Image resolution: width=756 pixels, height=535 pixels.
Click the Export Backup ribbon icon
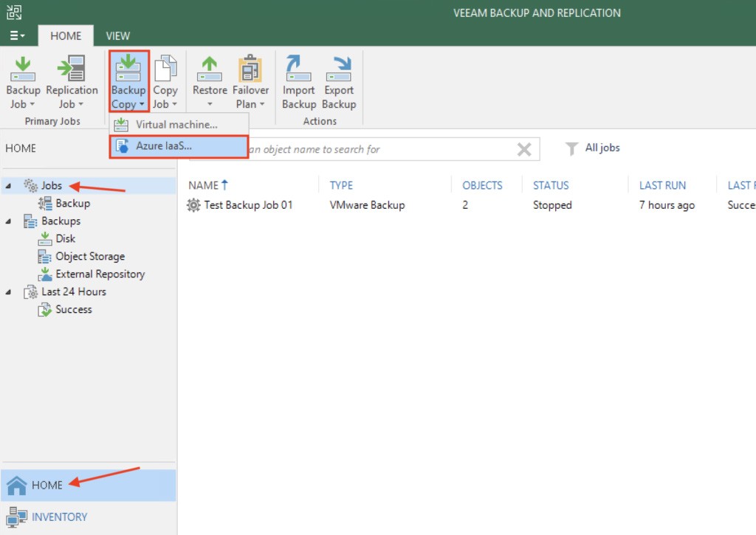coord(339,69)
